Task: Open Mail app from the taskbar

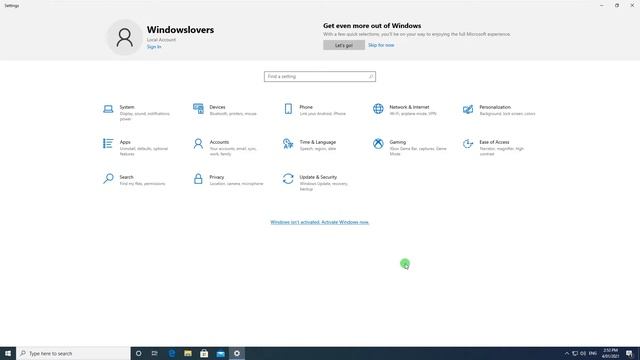Action: pos(220,353)
